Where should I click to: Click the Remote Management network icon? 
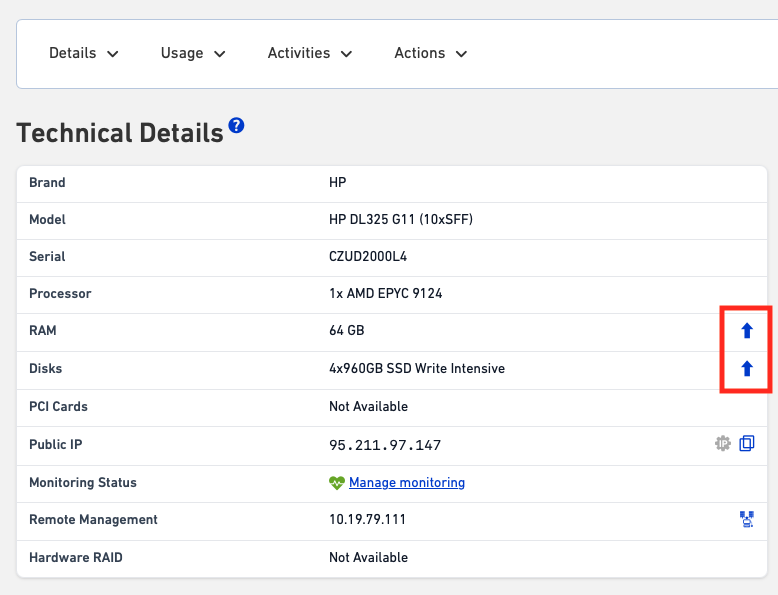coord(746,519)
